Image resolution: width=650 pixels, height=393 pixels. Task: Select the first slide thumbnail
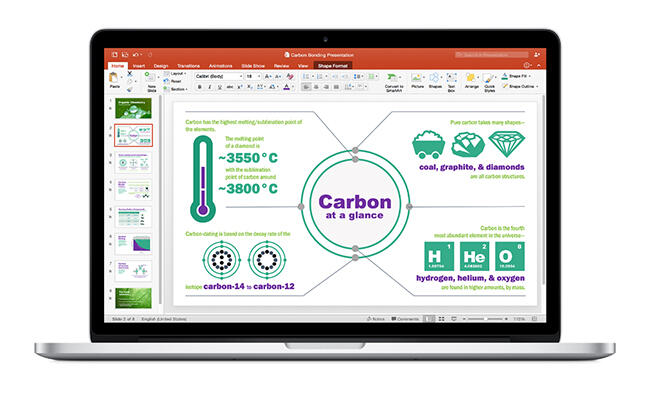pos(133,108)
